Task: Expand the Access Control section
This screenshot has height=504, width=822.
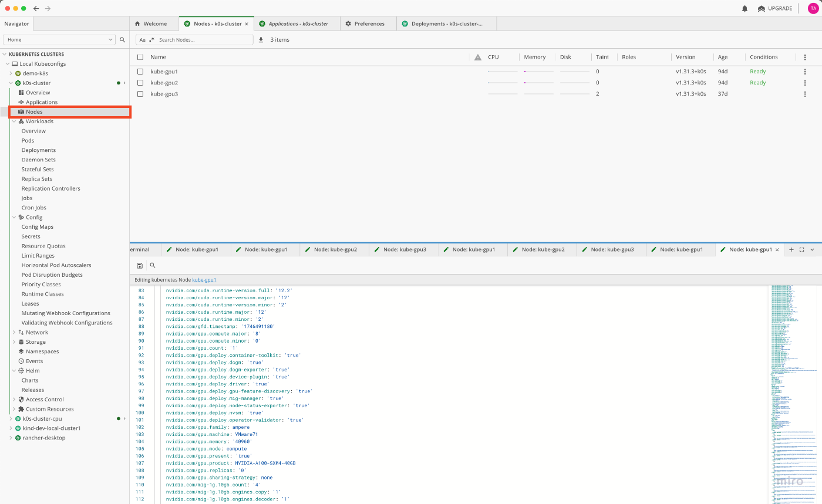Action: click(14, 400)
